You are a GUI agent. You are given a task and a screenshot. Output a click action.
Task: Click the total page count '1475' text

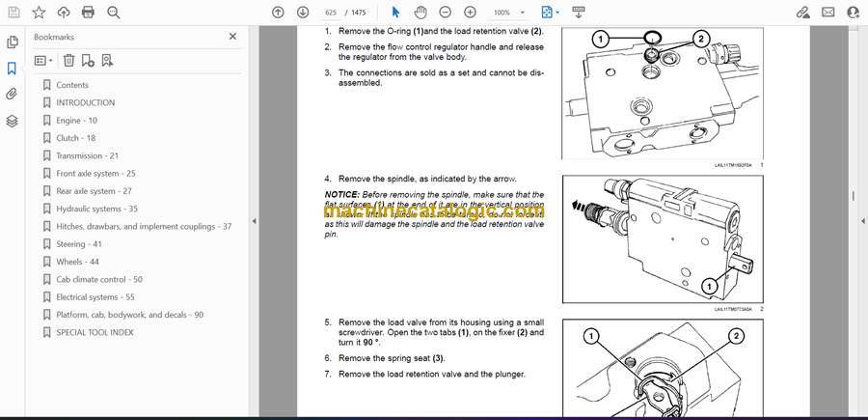(x=359, y=13)
